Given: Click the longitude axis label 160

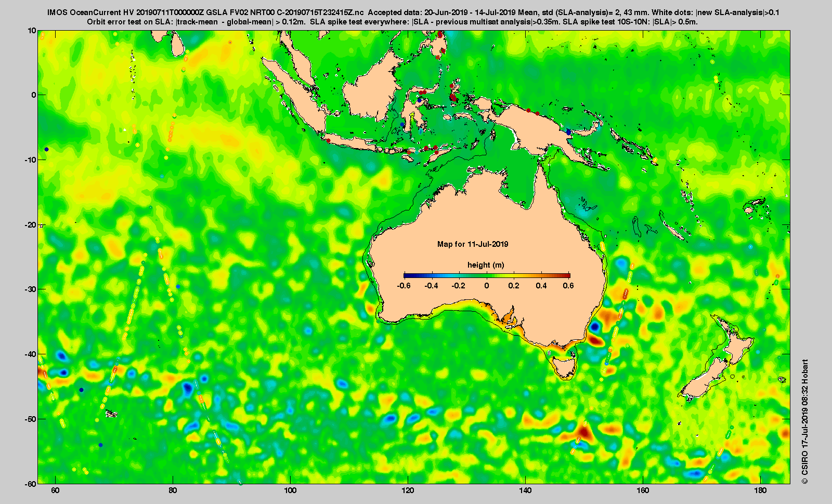Looking at the screenshot, I should (643, 490).
